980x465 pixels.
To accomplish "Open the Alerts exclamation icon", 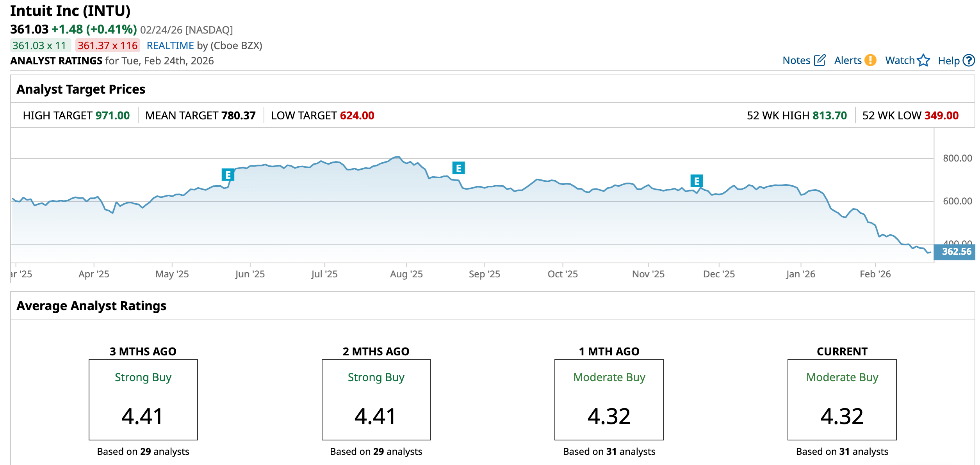I will [x=870, y=60].
